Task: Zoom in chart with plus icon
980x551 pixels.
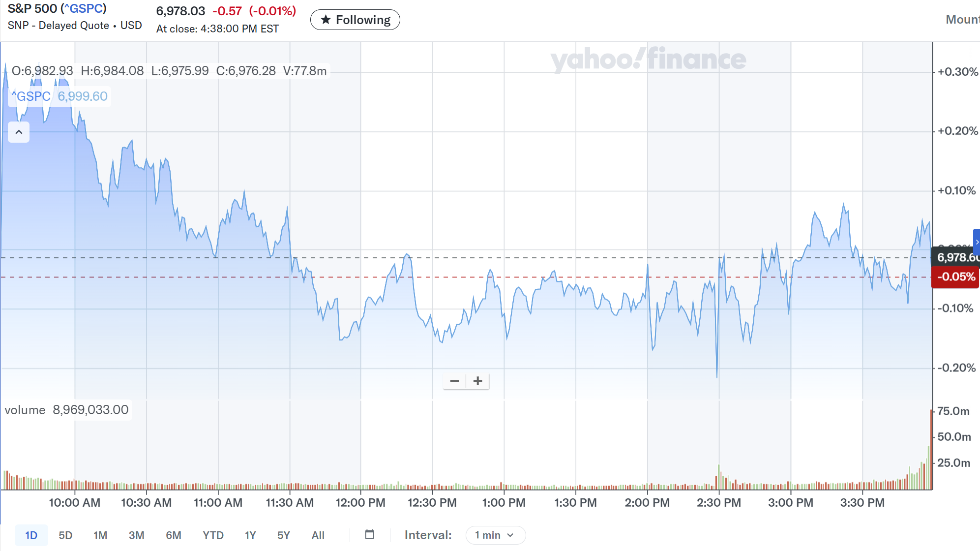Action: [x=477, y=381]
